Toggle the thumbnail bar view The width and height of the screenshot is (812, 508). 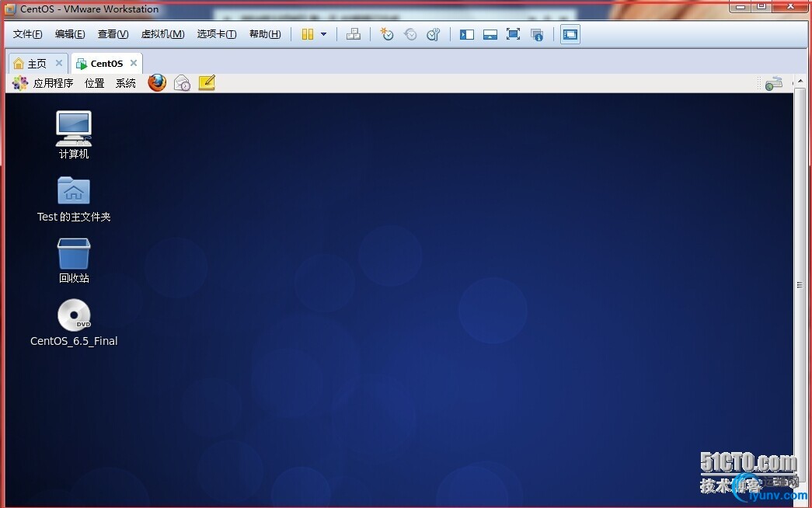click(490, 35)
